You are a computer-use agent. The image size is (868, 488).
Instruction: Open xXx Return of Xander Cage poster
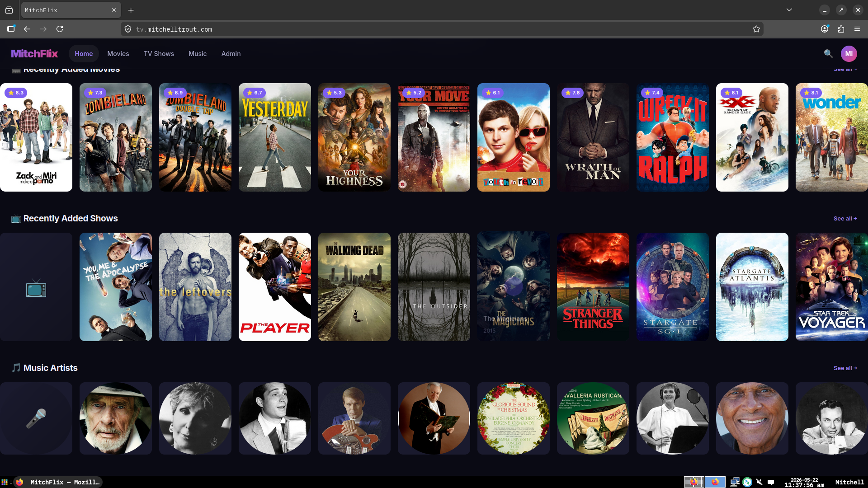(752, 137)
